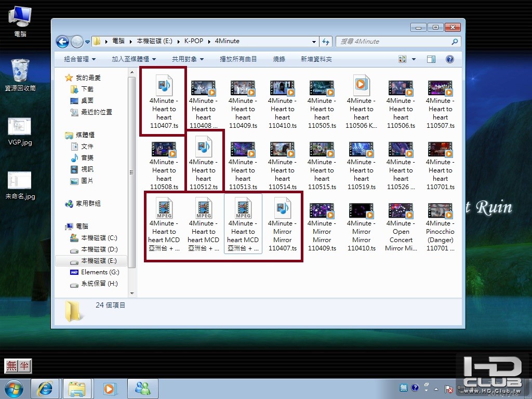Viewport: 532px width, 399px height.
Task: Open the 共用對象 menu
Action: pos(188,59)
